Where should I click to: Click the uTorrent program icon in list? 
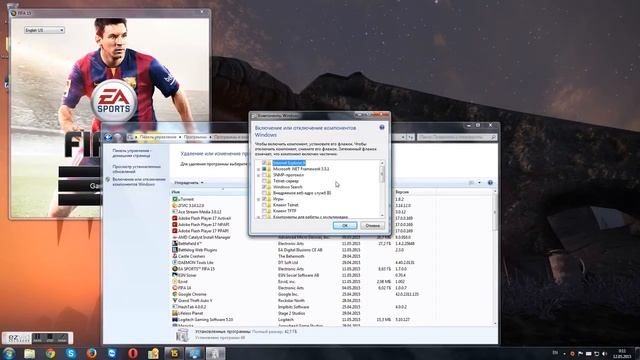pos(175,199)
